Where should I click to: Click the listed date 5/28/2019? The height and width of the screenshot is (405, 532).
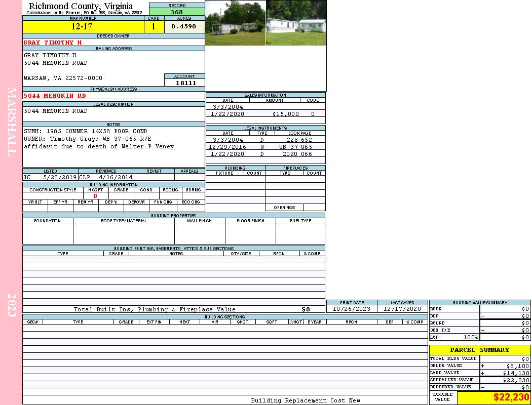(60, 177)
